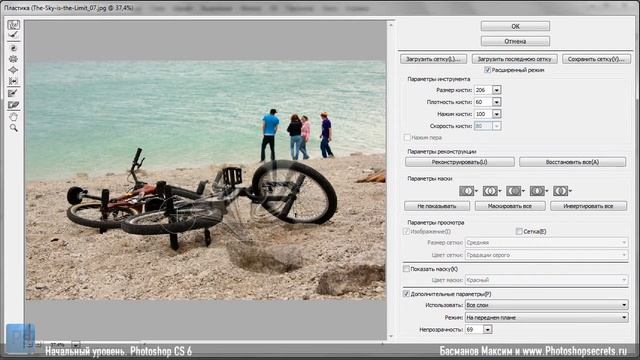Open the Скорость кисти dropdown arrow
640x360 pixels.
[x=496, y=126]
